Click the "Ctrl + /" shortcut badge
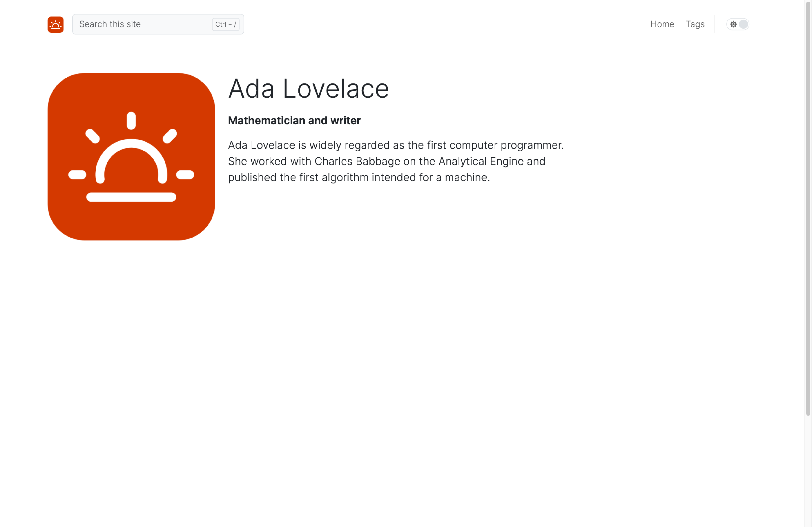Viewport: 812px width, 527px height. click(226, 24)
